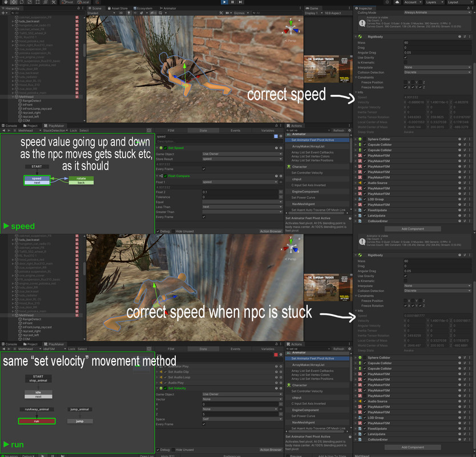This screenshot has width=476, height=457.
Task: Click the red state color swatch
Action: (x=276, y=355)
